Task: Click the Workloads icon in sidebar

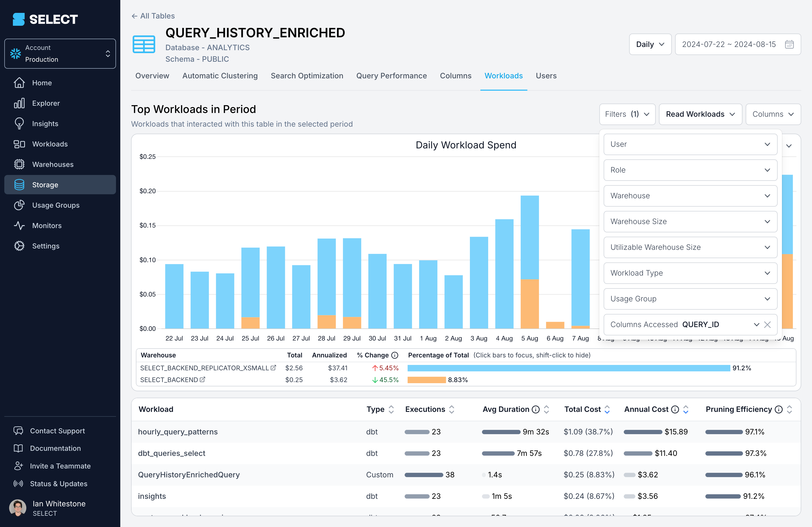Action: (19, 144)
